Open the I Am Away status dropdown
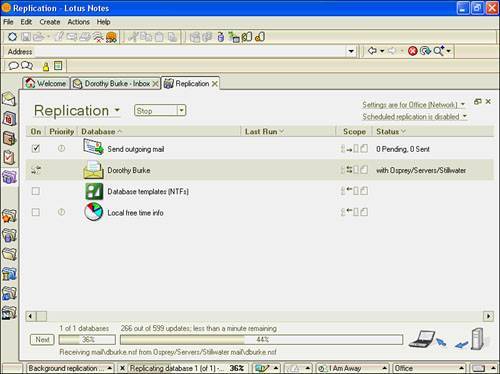This screenshot has height=374, width=500. pos(352,368)
